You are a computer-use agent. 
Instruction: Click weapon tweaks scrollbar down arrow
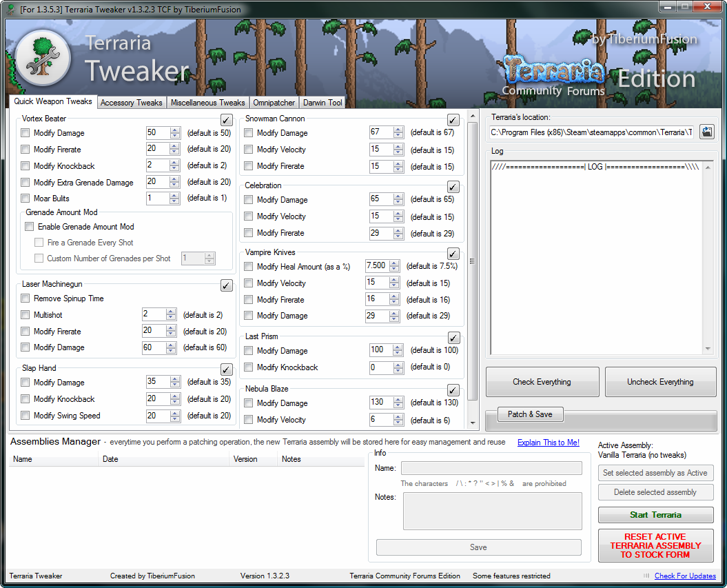click(x=473, y=423)
